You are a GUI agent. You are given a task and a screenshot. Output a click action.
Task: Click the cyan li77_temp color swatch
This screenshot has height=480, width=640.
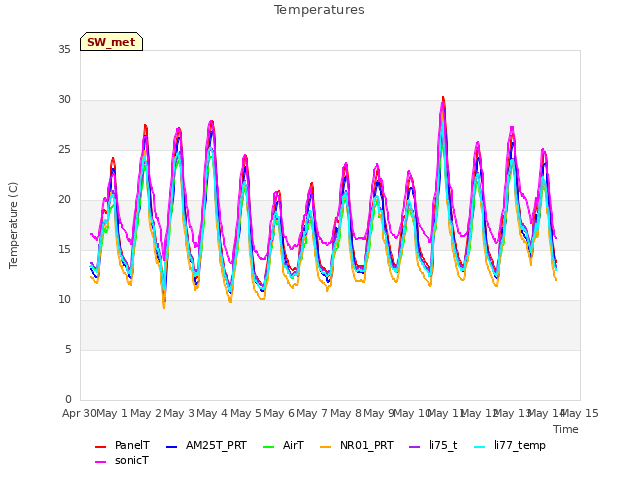[x=480, y=447]
